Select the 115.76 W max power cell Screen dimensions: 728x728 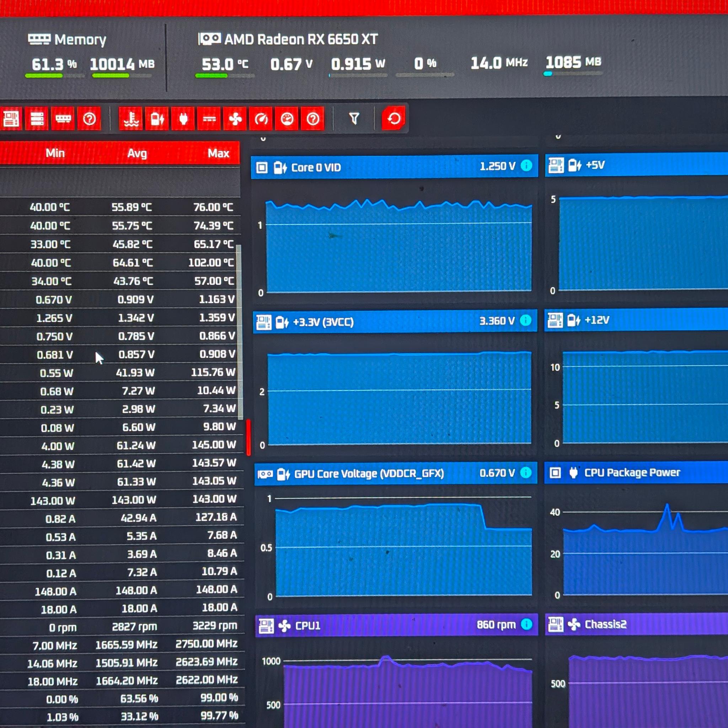coord(213,372)
